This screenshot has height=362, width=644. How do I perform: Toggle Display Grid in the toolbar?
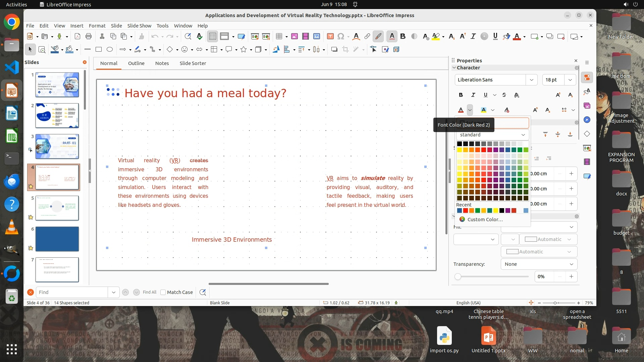(x=213, y=37)
